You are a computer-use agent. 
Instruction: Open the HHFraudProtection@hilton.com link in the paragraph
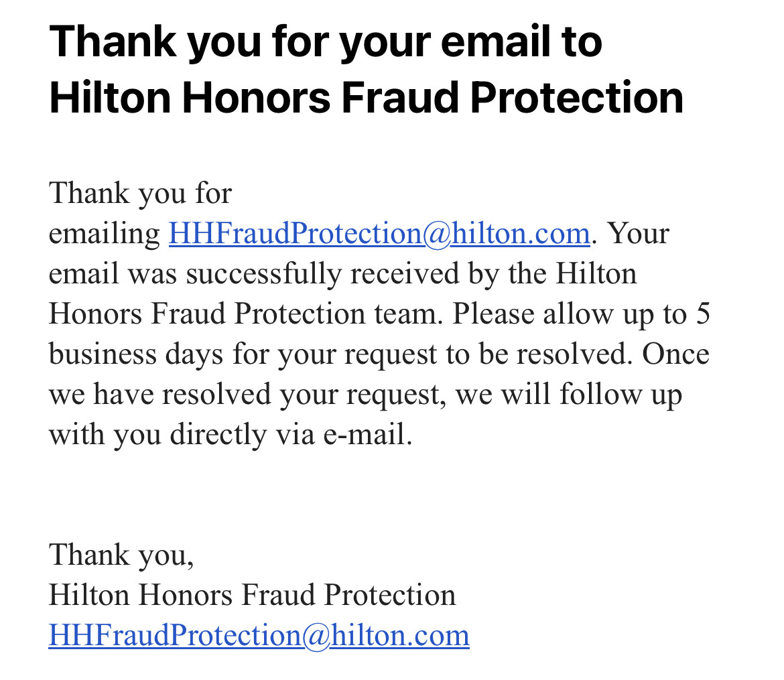pyautogui.click(x=379, y=234)
